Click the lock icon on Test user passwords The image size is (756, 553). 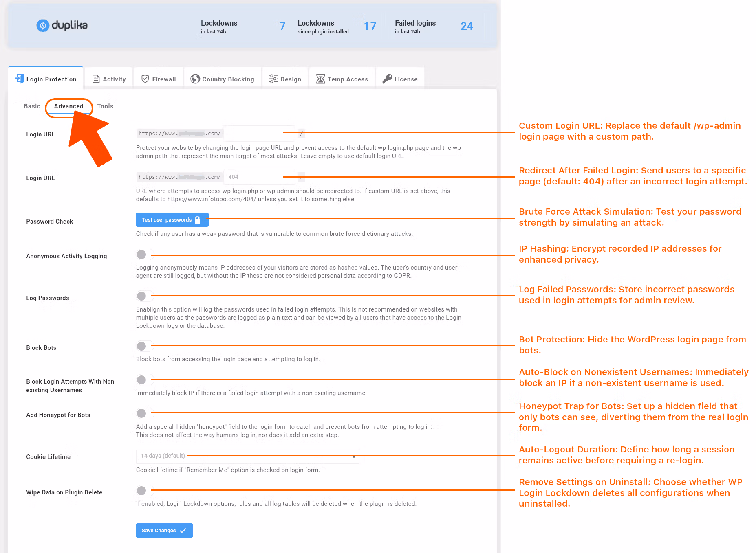(198, 220)
